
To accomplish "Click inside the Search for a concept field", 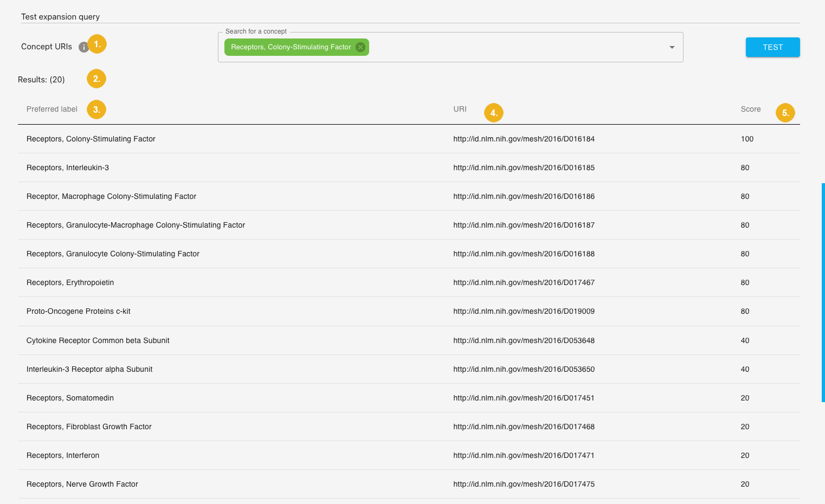I will click(515, 47).
